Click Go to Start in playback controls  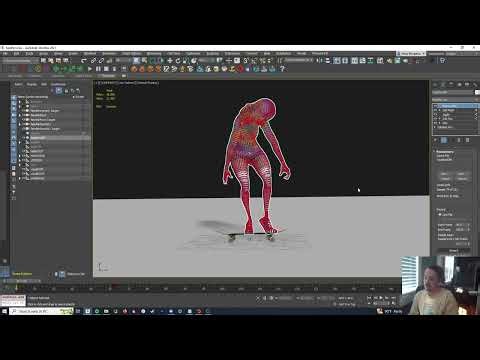coord(368,298)
